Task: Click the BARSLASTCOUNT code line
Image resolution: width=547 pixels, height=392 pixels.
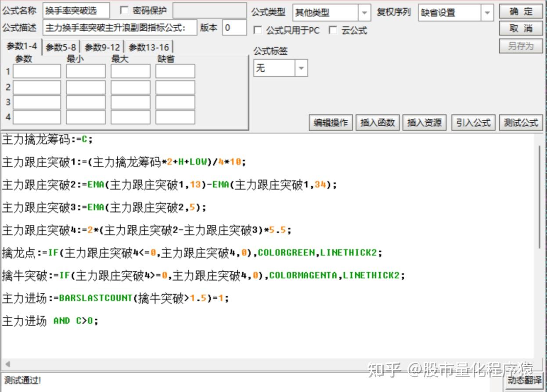Action: (x=115, y=298)
